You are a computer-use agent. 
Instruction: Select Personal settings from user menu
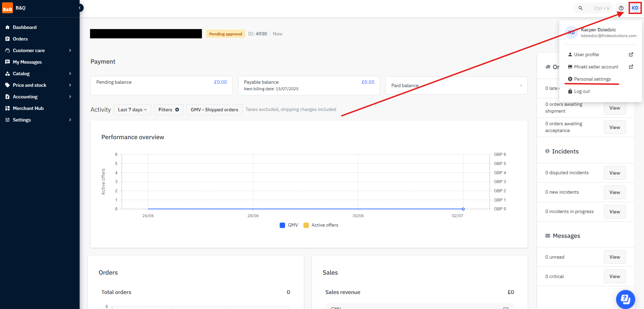(592, 79)
